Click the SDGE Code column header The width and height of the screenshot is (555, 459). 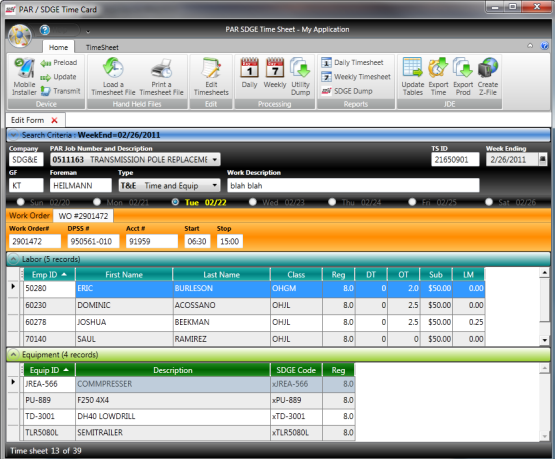296,370
